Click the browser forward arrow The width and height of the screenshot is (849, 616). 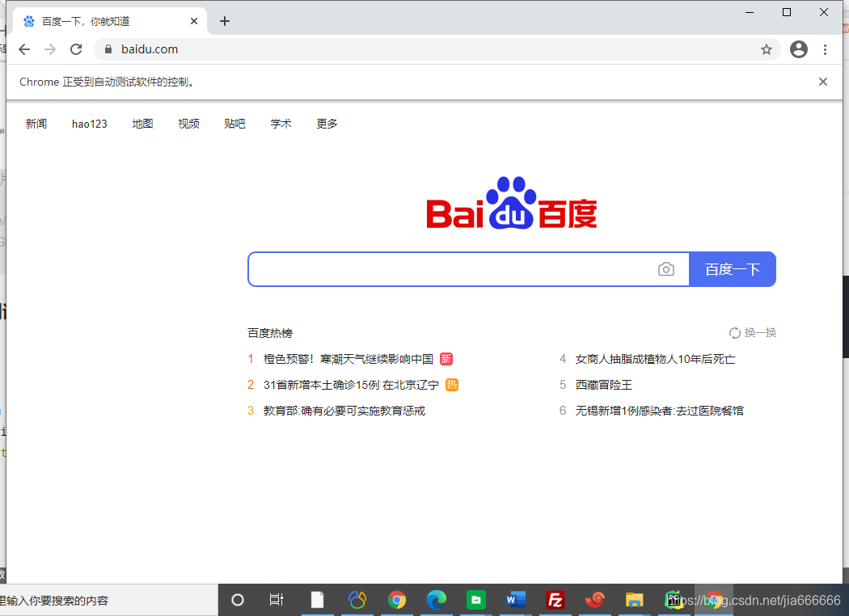pyautogui.click(x=50, y=49)
